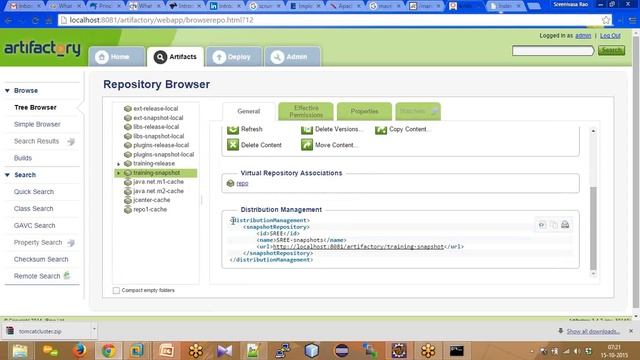Click the Show all downloads link
Image resolution: width=640 pixels, height=360 pixels.
[593, 331]
